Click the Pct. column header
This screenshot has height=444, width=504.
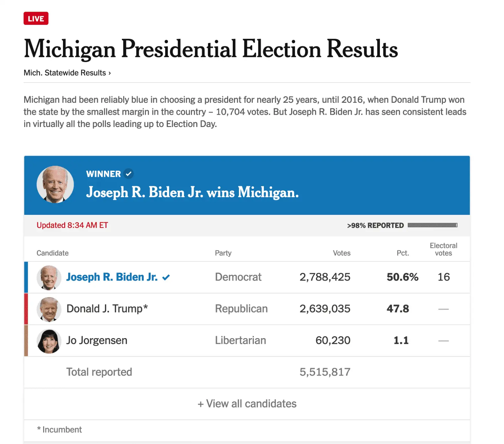[403, 253]
